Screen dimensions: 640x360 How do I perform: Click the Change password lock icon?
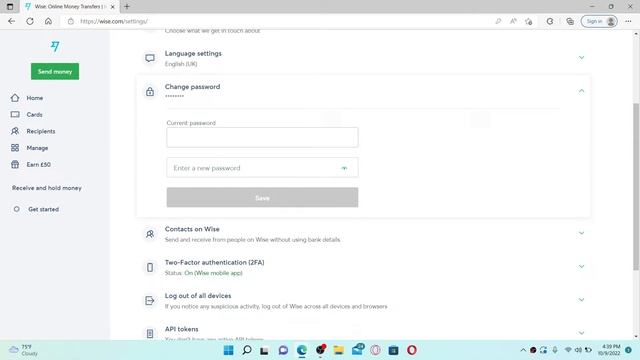click(x=150, y=91)
